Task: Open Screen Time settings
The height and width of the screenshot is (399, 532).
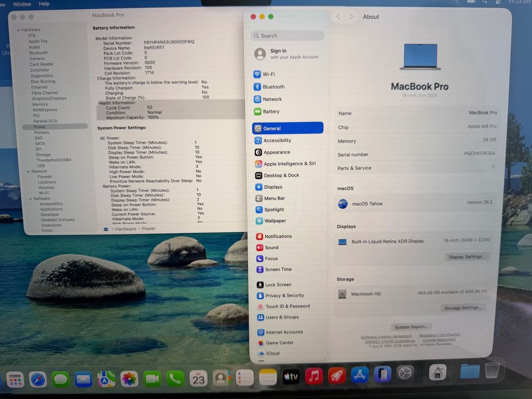Action: 274,270
